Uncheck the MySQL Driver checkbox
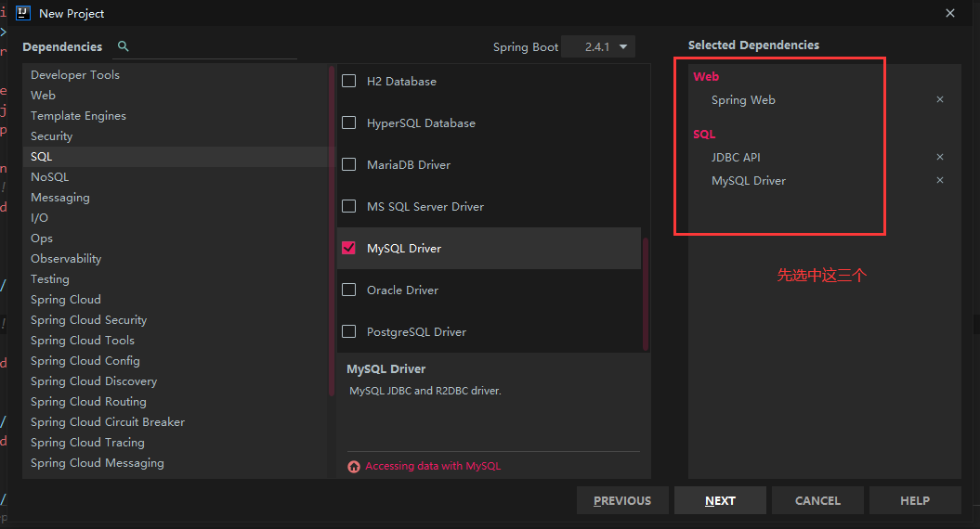 coord(349,248)
